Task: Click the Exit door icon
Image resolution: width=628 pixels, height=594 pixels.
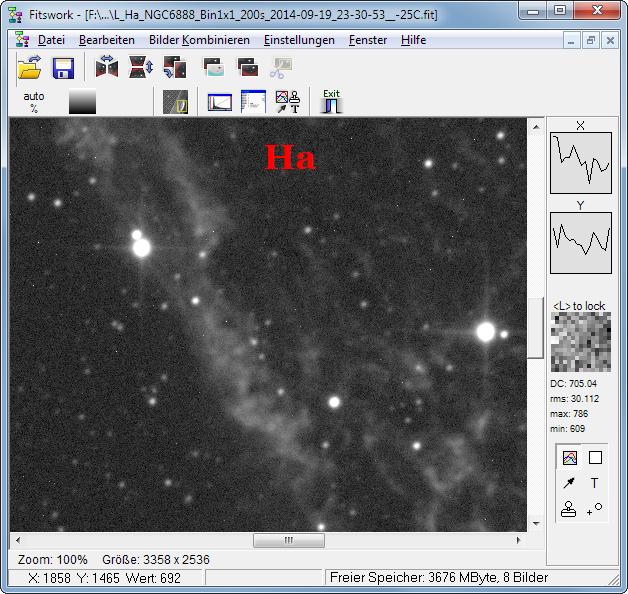Action: click(331, 102)
